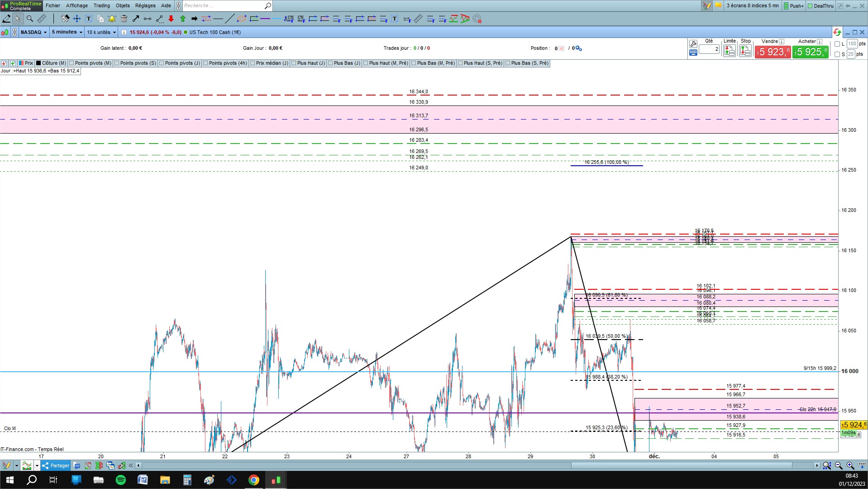Zoom out the chart with minus magnifier

839,465
